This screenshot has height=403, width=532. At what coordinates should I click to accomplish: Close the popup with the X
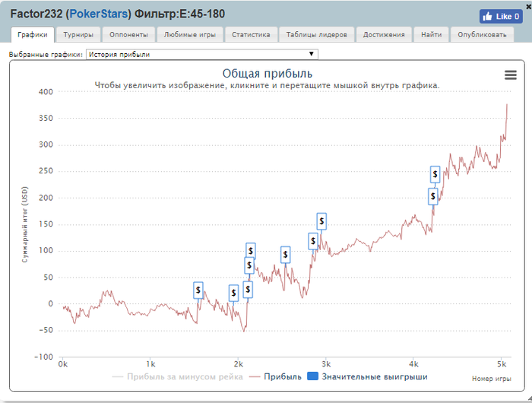(529, 6)
